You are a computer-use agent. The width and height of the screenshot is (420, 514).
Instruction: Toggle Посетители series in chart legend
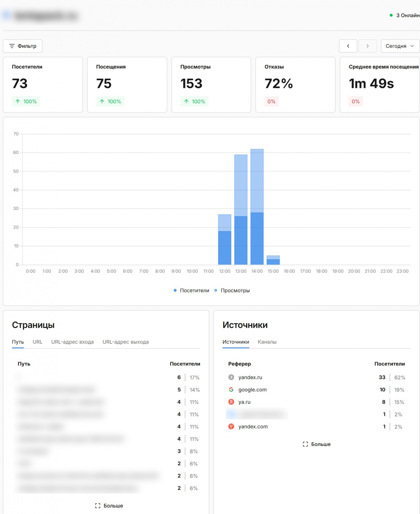pos(191,290)
